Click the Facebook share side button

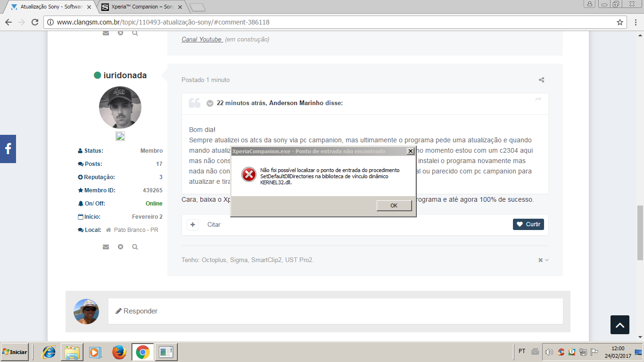tap(8, 149)
